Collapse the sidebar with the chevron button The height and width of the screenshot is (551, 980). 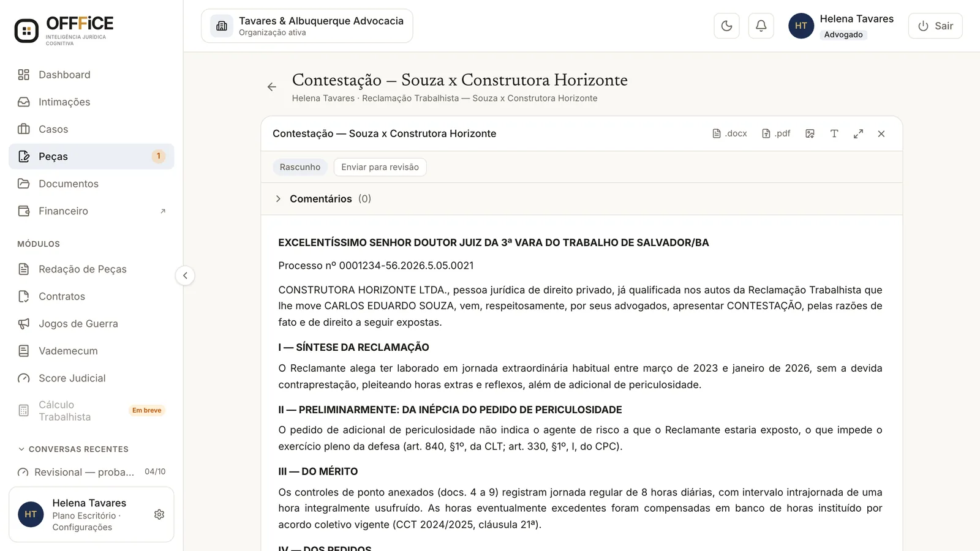click(x=185, y=275)
